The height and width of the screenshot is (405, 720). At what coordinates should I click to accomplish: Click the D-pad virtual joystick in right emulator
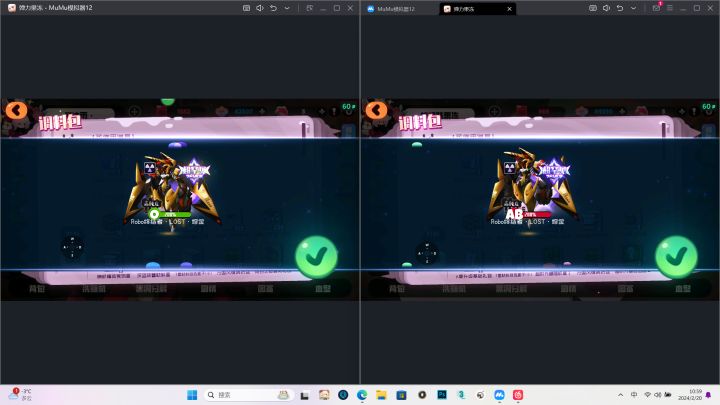tap(427, 253)
